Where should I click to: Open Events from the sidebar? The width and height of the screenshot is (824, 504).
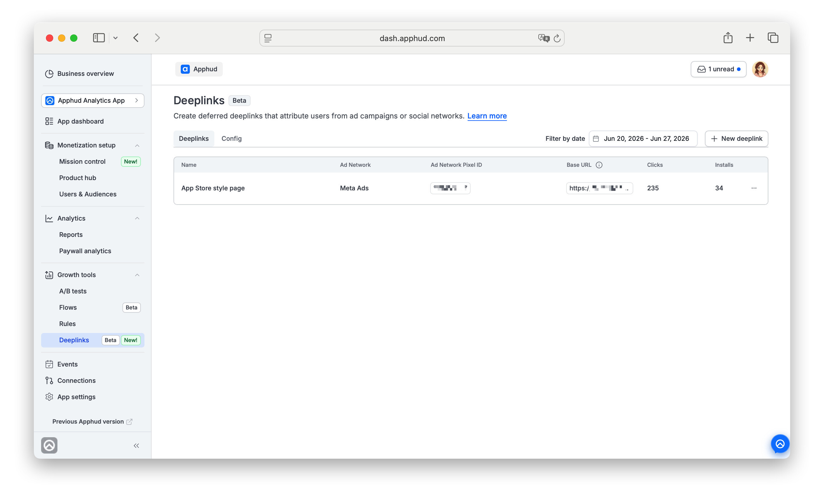pyautogui.click(x=62, y=364)
